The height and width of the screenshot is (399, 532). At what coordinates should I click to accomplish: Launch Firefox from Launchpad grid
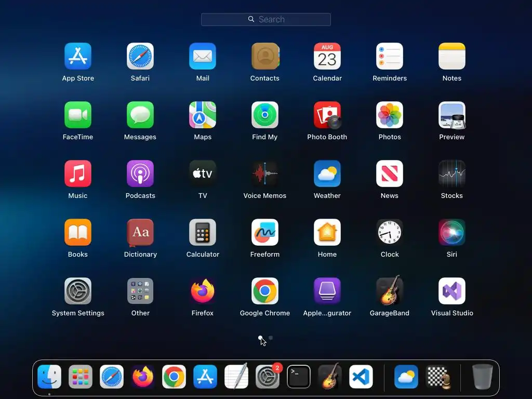click(x=203, y=291)
